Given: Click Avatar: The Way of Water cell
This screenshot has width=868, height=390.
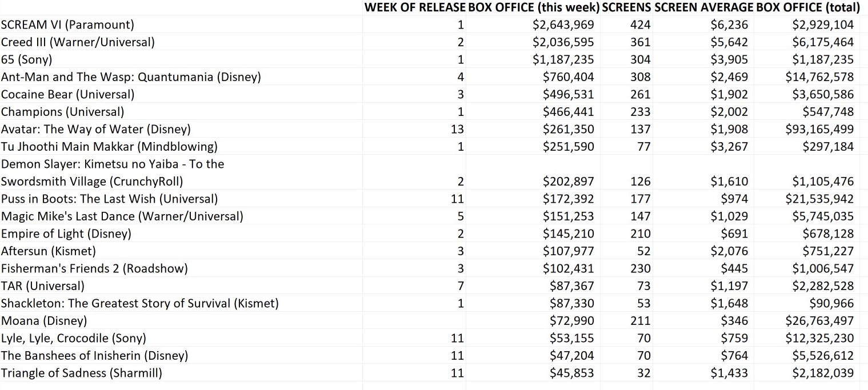Looking at the screenshot, I should coord(96,129).
